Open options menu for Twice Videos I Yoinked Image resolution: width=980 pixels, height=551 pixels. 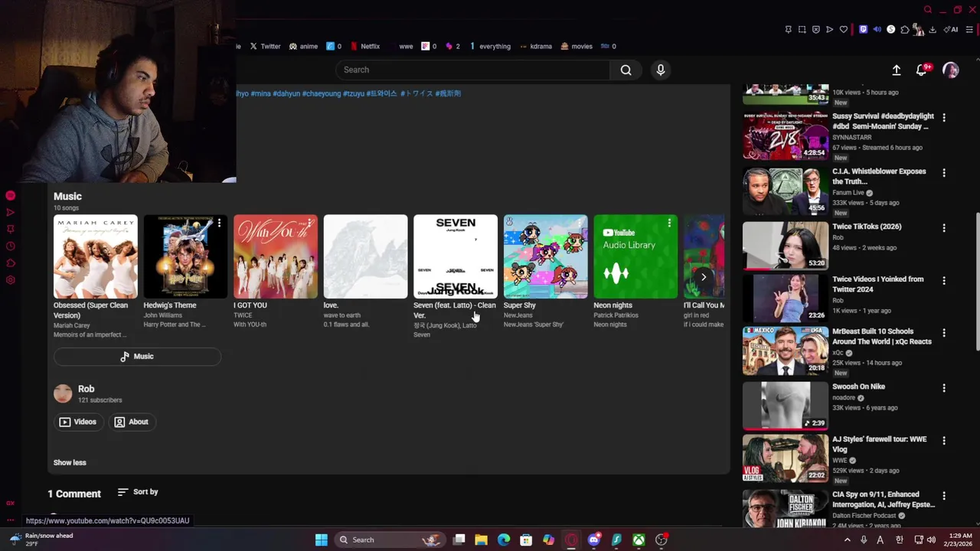pos(944,281)
